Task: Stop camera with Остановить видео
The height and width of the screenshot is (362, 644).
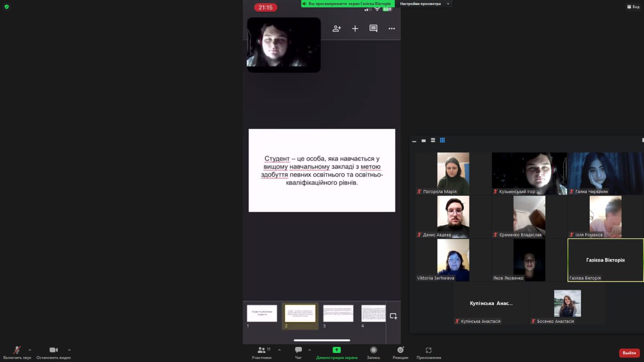Action: (53, 350)
